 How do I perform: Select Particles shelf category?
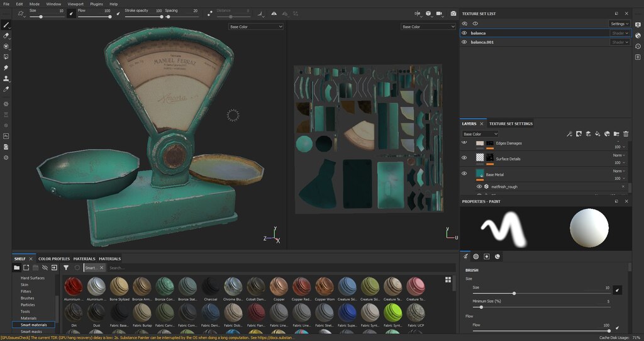click(x=28, y=305)
